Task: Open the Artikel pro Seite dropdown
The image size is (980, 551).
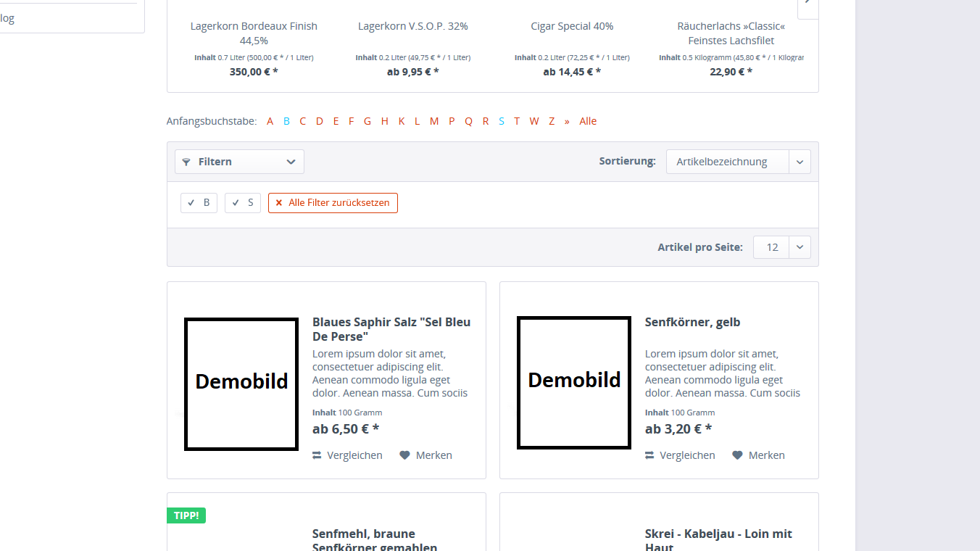Action: 781,247
